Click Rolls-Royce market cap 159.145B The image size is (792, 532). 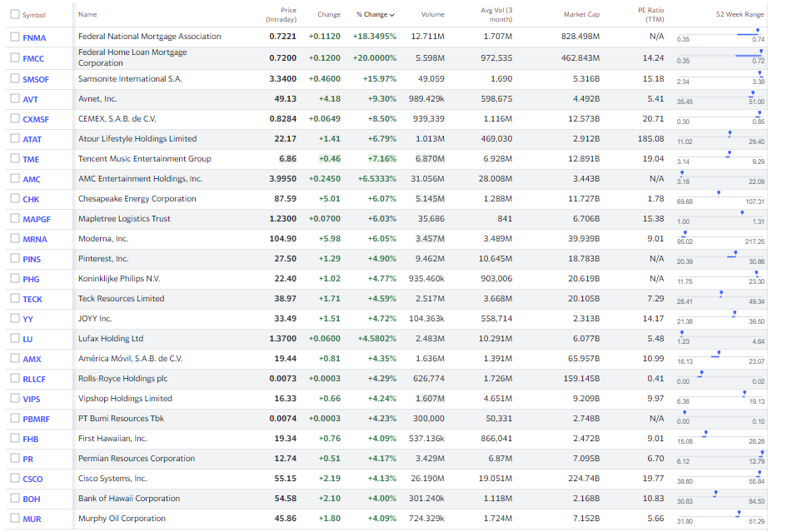(x=582, y=378)
